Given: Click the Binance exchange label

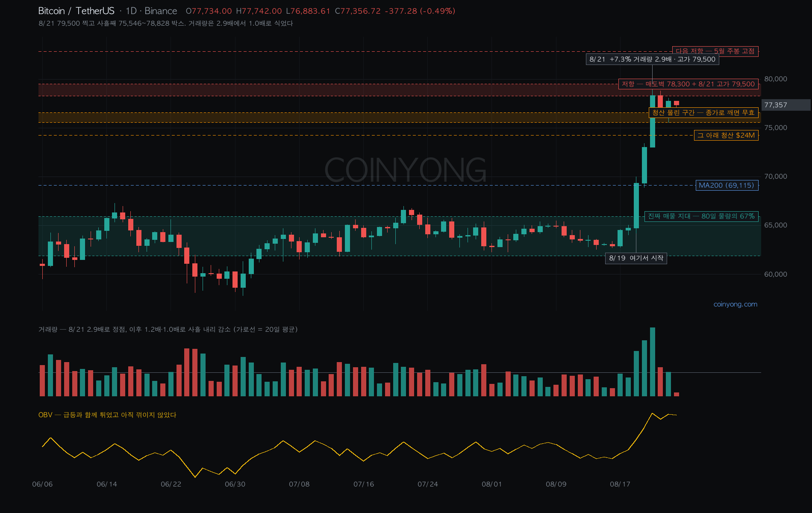Looking at the screenshot, I should click(161, 11).
